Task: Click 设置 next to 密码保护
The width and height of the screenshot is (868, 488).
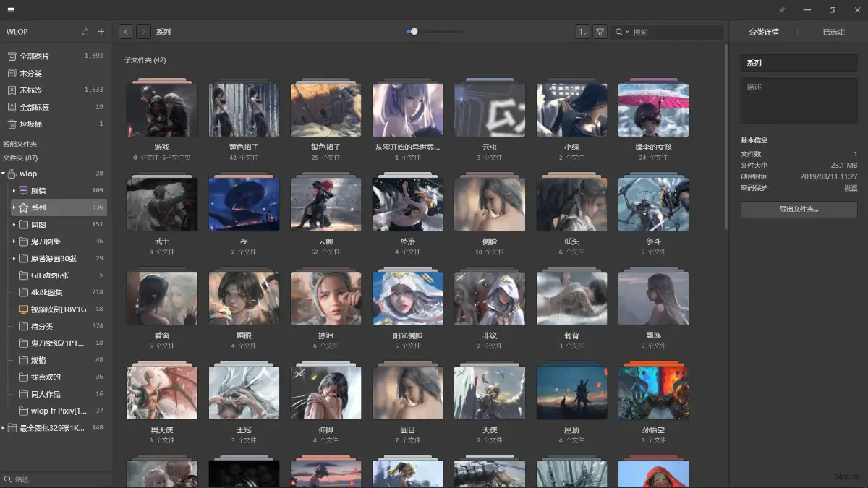Action: pos(851,188)
